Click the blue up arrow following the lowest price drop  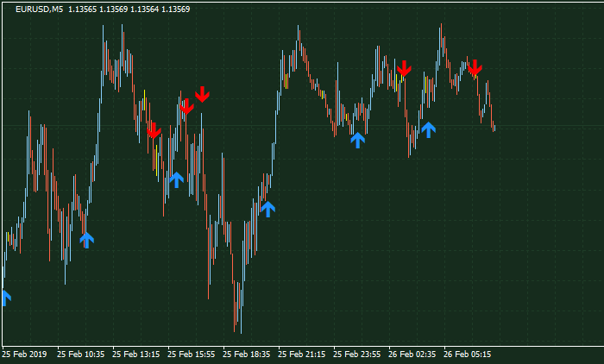[267, 208]
